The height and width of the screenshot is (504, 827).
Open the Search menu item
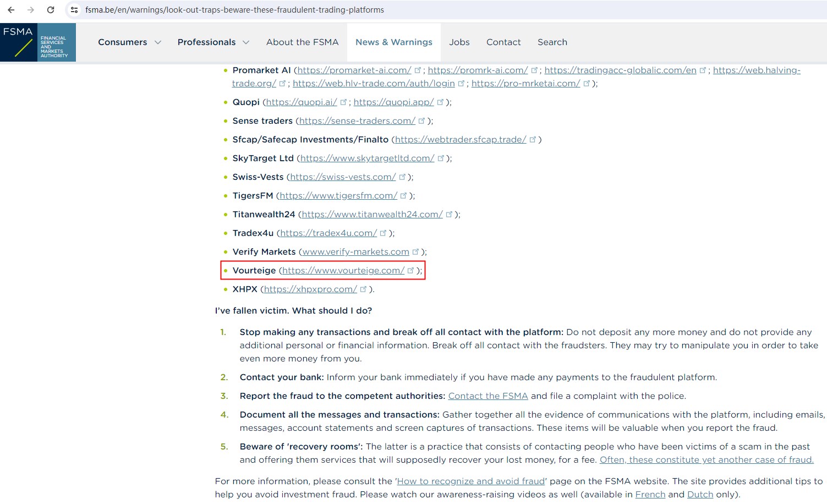tap(552, 42)
